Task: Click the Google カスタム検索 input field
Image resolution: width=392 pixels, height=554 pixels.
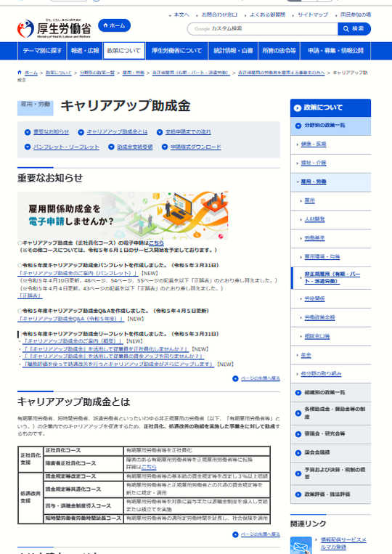Action: (x=262, y=29)
